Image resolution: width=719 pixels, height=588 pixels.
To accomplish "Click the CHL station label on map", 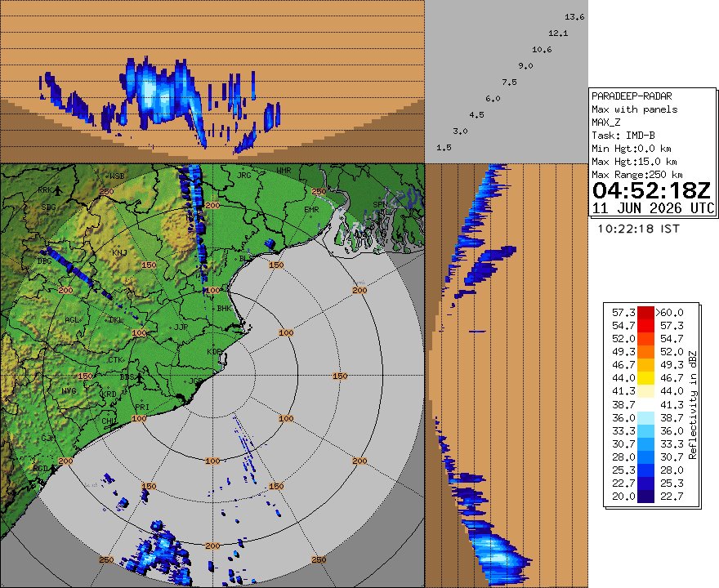I will [x=109, y=421].
